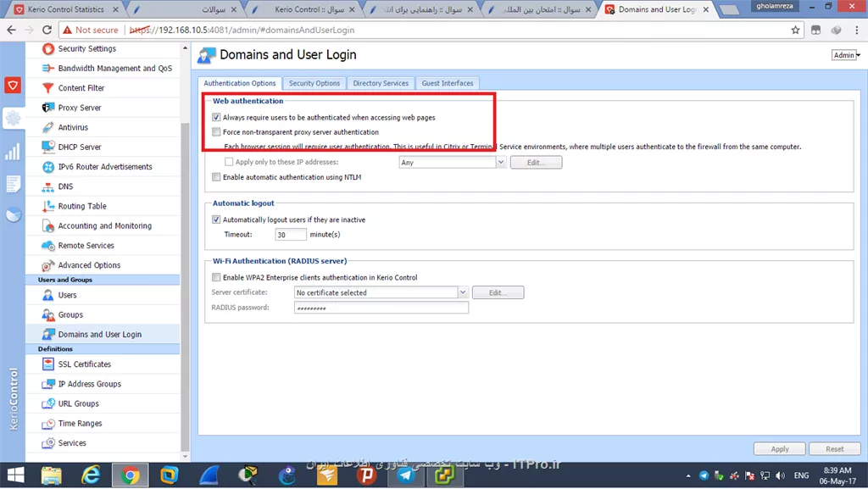The image size is (868, 489).
Task: Select Domains and User Login menu item
Action: [x=103, y=335]
